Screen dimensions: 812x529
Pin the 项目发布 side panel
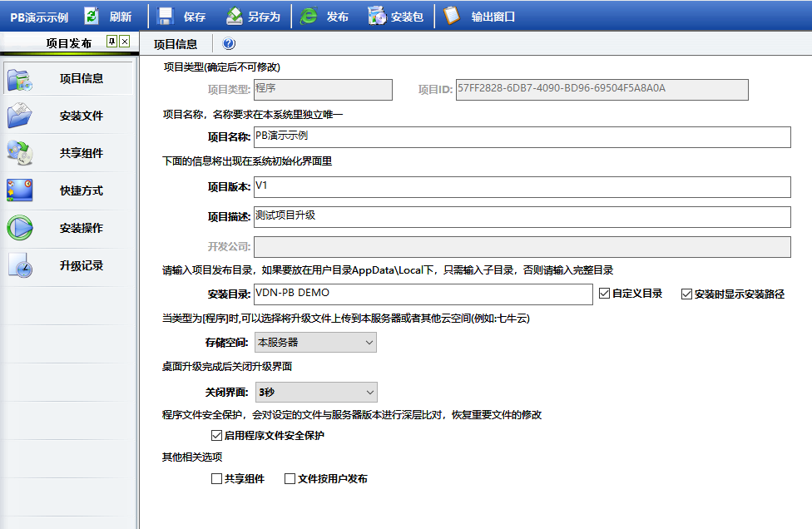point(111,42)
